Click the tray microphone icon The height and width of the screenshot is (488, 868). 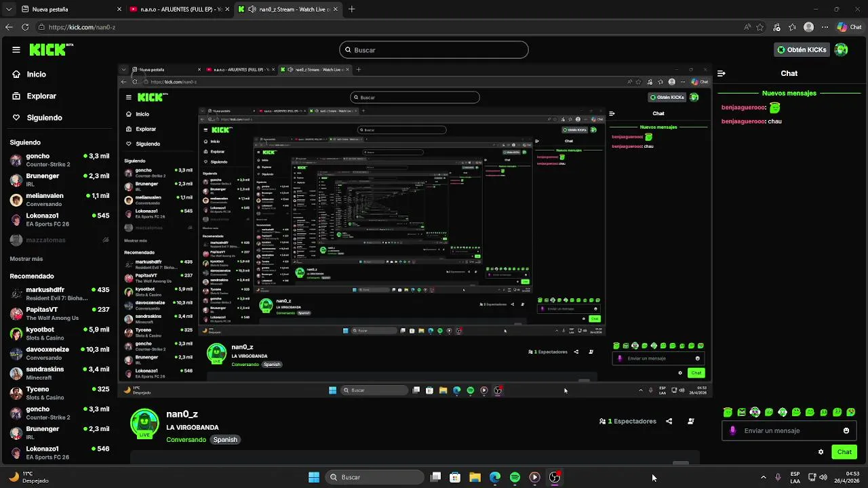click(778, 477)
